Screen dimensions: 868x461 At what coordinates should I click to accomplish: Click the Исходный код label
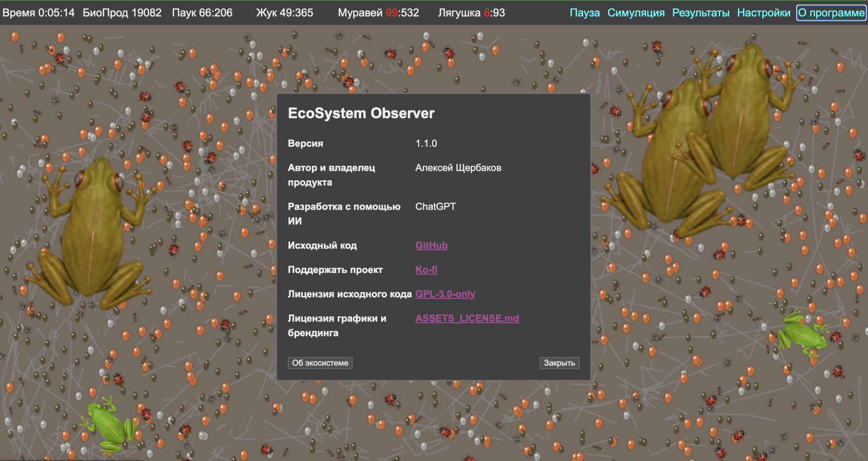(x=322, y=245)
